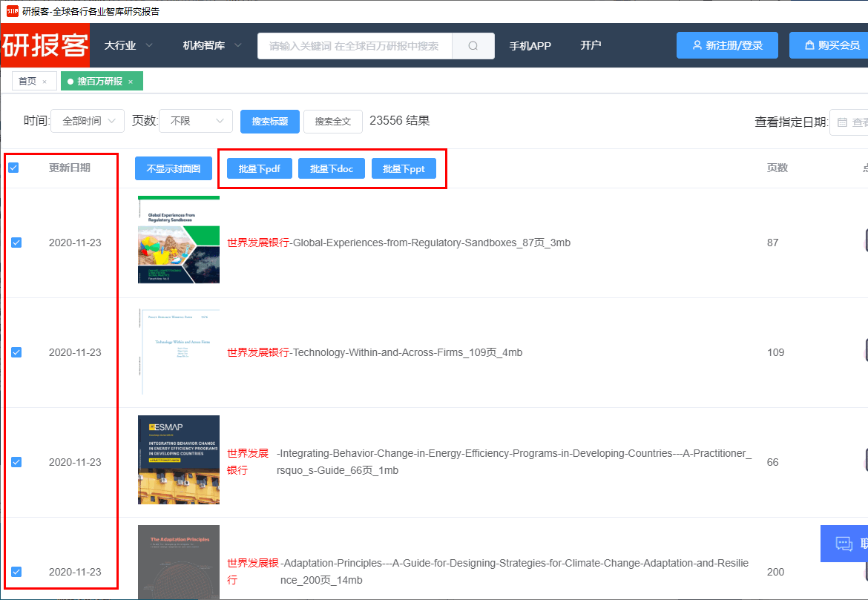This screenshot has height=600, width=868.
Task: Open the 手机APP menu item
Action: (x=530, y=46)
